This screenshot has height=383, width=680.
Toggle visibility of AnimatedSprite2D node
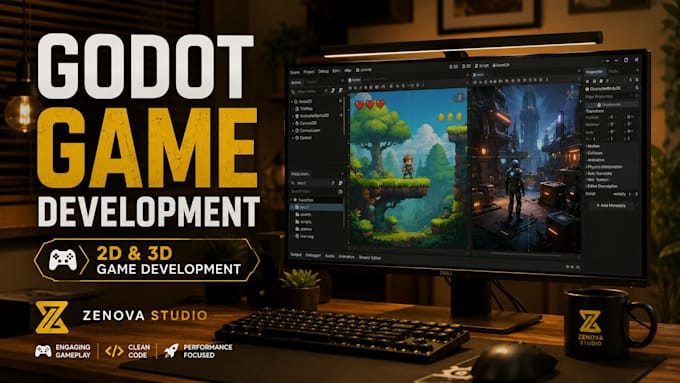click(x=341, y=115)
